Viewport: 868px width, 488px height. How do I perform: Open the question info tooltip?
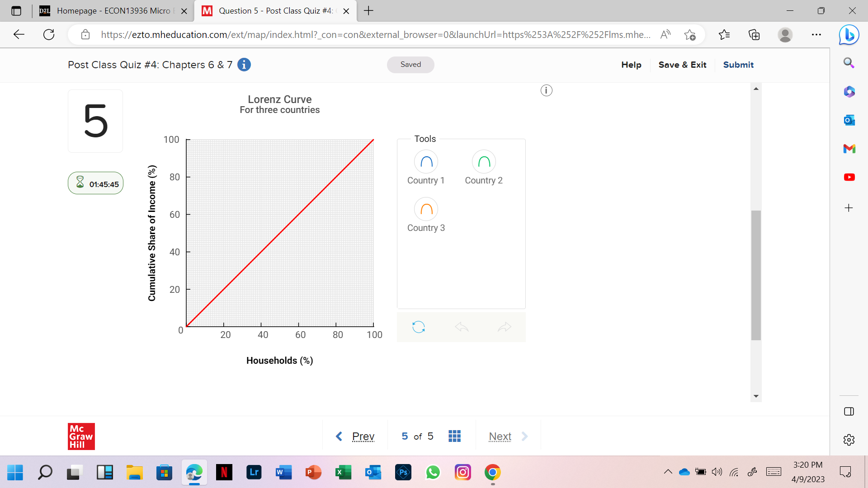[546, 90]
